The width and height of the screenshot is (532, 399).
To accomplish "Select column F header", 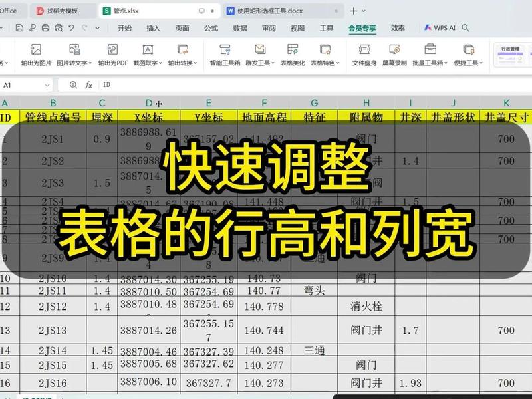I will coord(264,103).
